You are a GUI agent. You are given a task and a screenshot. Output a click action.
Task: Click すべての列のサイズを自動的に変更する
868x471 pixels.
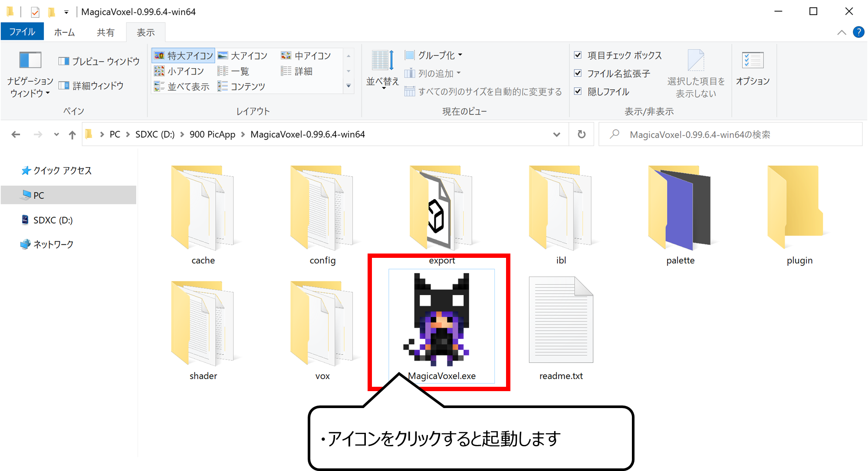[483, 92]
